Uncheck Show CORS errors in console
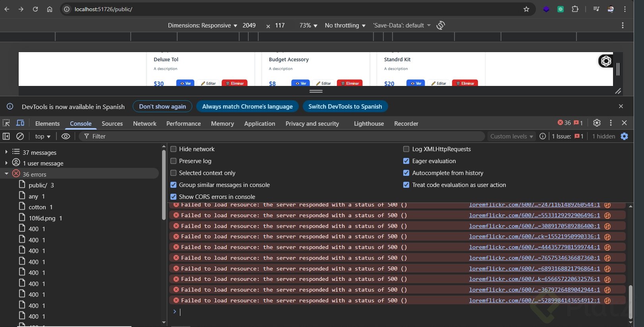Screen dimensions: 644x327 tap(174, 197)
